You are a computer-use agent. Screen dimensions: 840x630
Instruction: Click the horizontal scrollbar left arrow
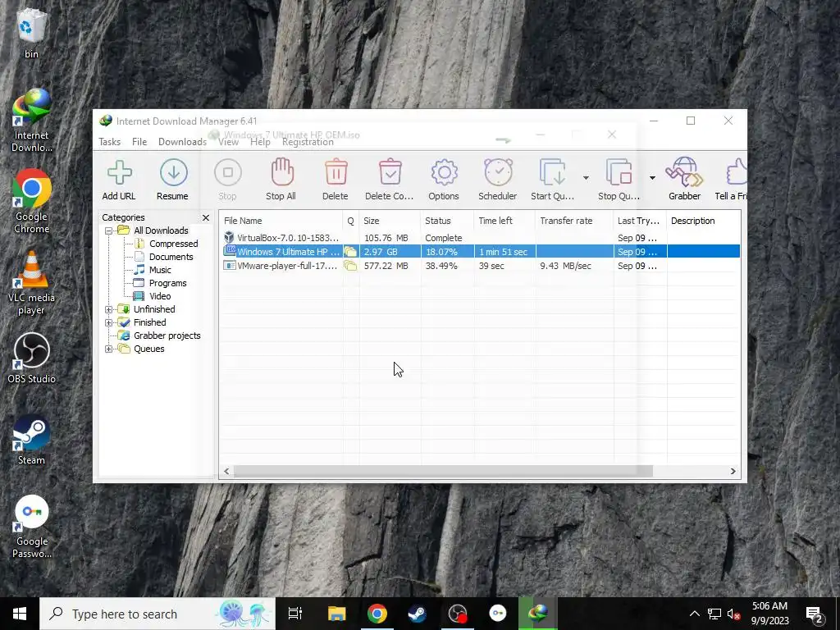[226, 472]
